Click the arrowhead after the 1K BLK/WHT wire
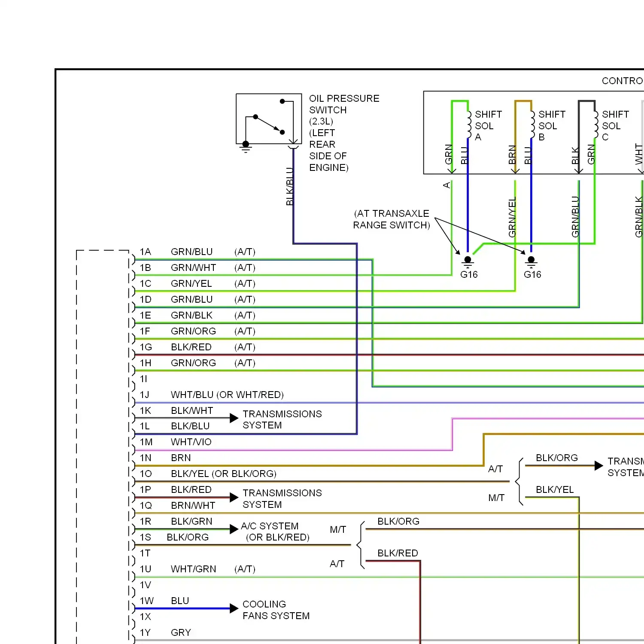 pos(234,418)
